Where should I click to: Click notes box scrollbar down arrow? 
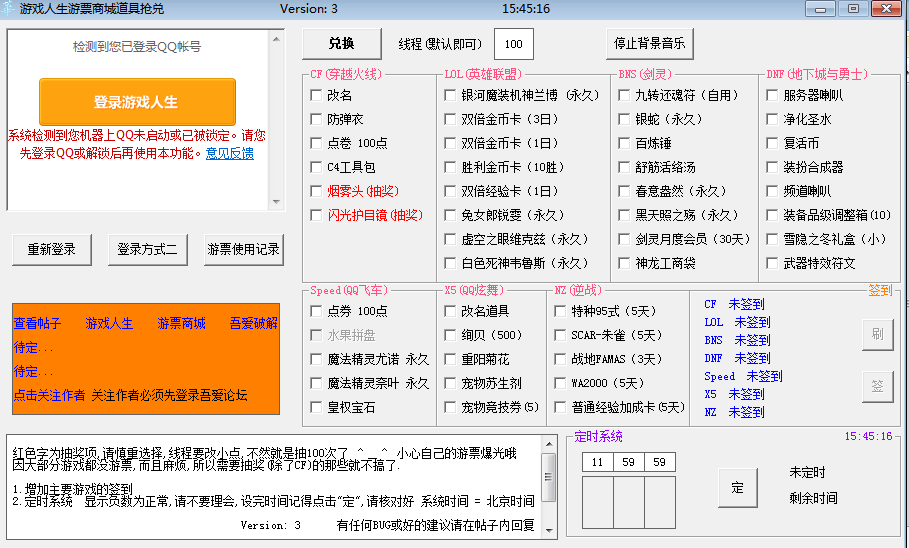tap(549, 530)
